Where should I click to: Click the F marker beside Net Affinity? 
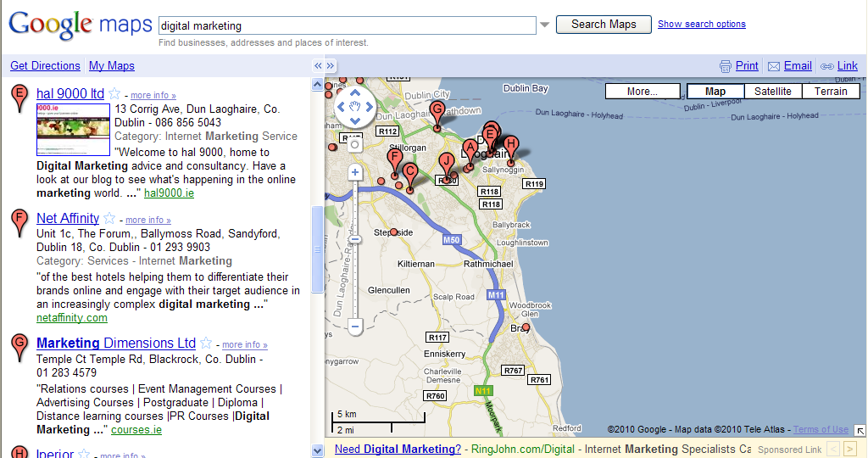(20, 223)
